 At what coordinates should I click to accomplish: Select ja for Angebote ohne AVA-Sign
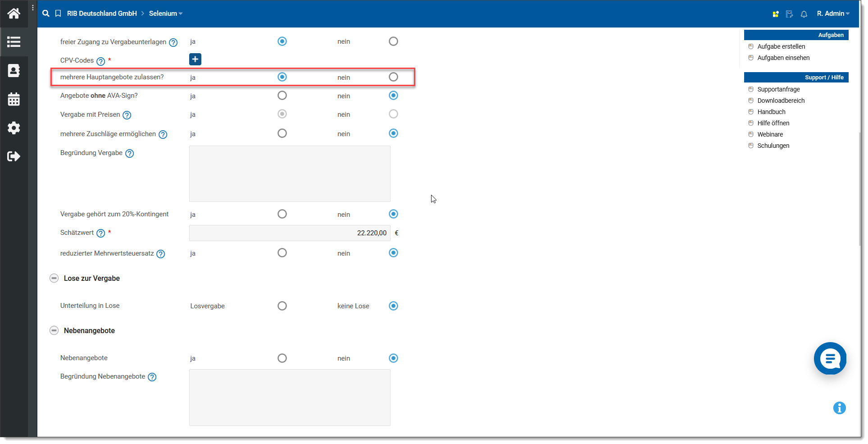coord(282,96)
